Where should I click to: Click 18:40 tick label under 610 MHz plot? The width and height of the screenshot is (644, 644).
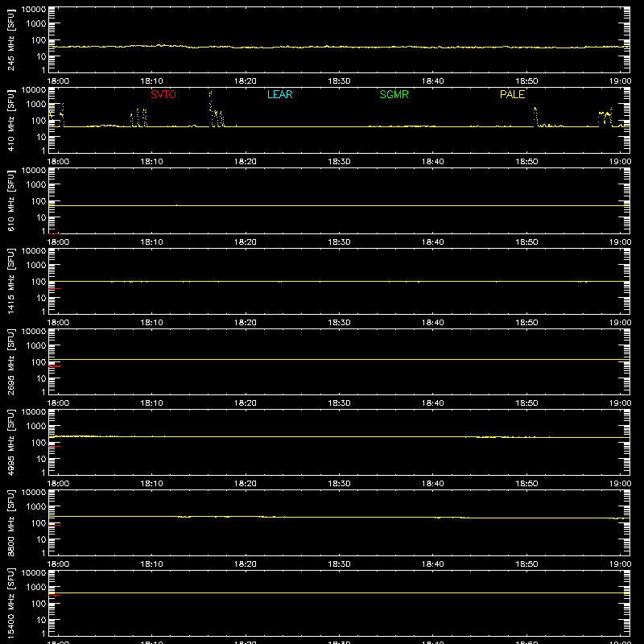coord(433,242)
